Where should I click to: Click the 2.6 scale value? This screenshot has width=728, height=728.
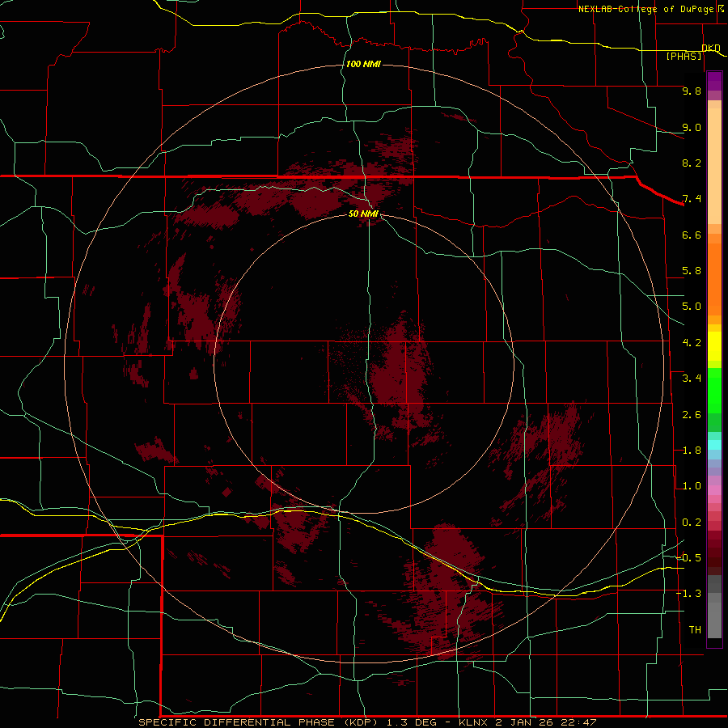coord(692,415)
